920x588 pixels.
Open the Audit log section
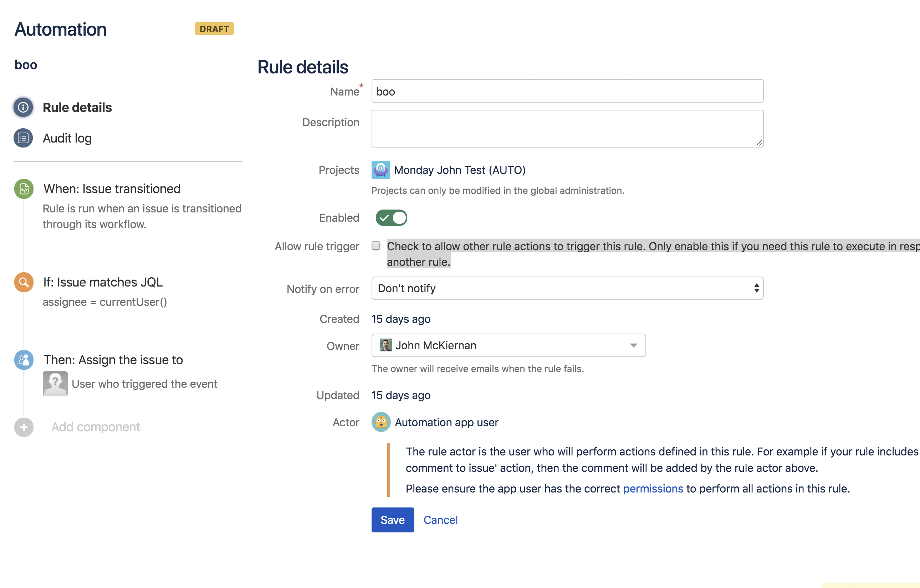pos(67,138)
